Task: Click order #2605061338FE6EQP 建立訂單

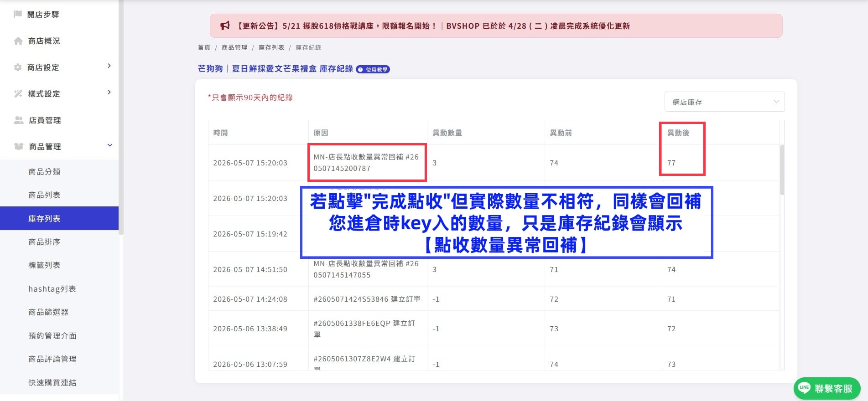Action: coord(364,329)
